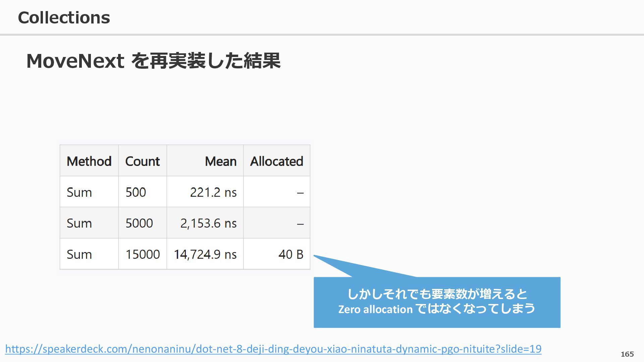Screen dimensions: 644x362
Task: Click the 14,724.9 ns mean cell
Action: [x=205, y=254]
